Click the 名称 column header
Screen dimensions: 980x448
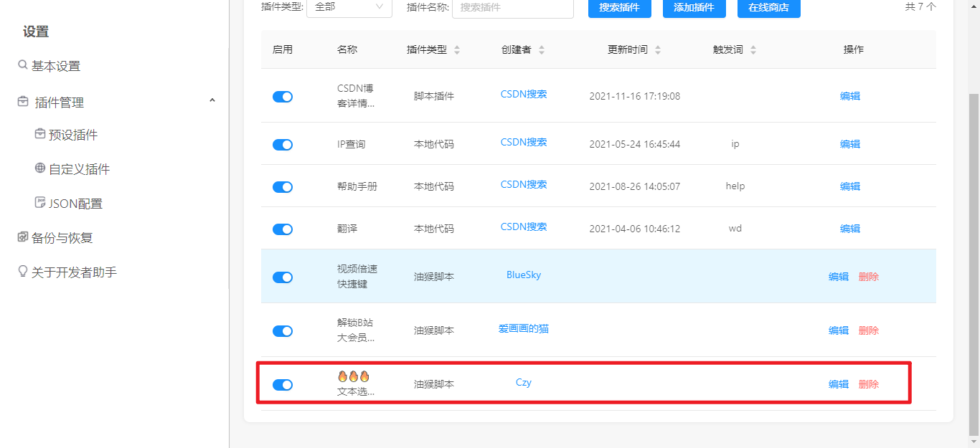click(347, 49)
